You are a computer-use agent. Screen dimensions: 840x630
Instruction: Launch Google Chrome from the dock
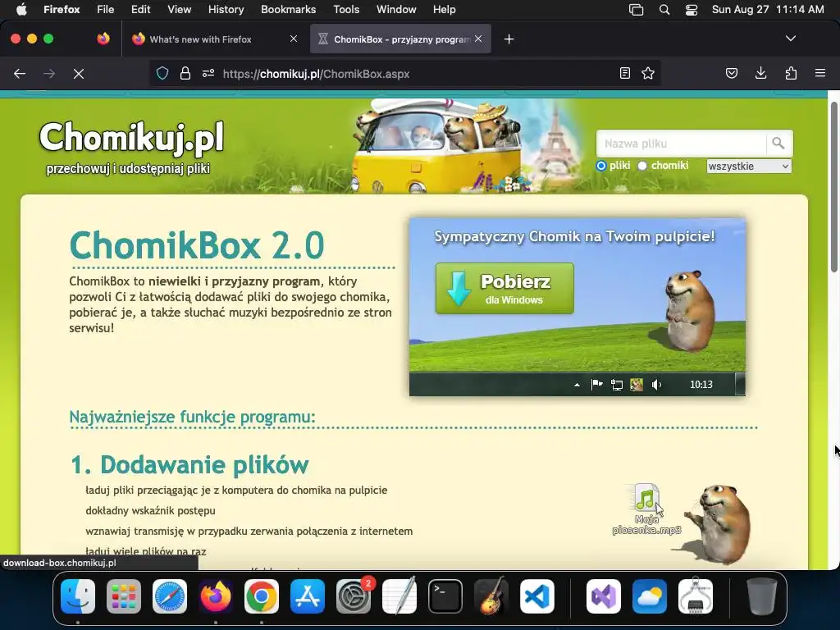(262, 596)
